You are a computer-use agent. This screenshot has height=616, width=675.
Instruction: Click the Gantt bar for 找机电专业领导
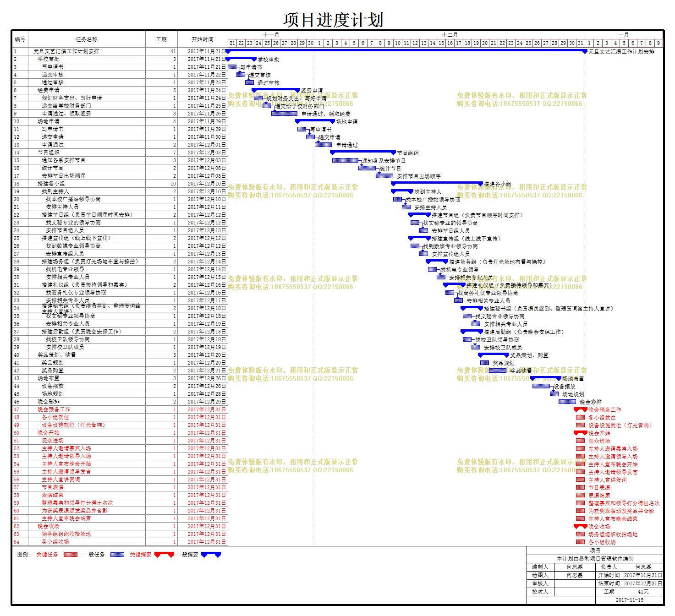tap(432, 269)
